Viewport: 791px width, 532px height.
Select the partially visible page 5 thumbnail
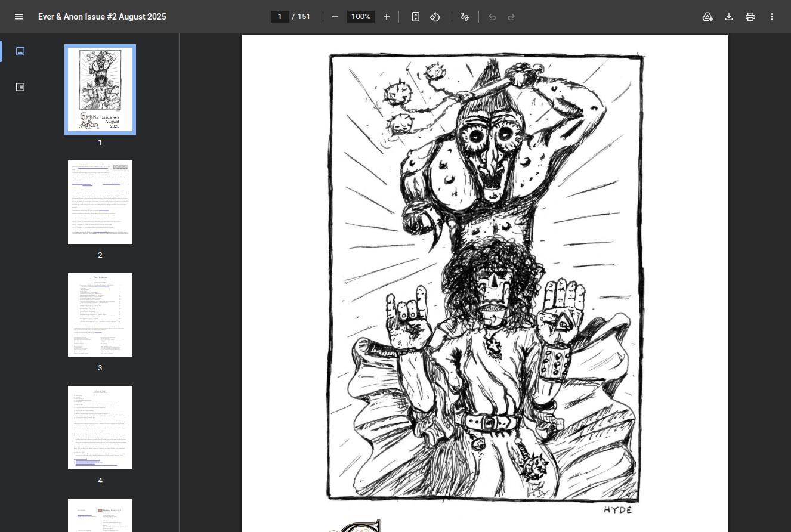(x=100, y=515)
